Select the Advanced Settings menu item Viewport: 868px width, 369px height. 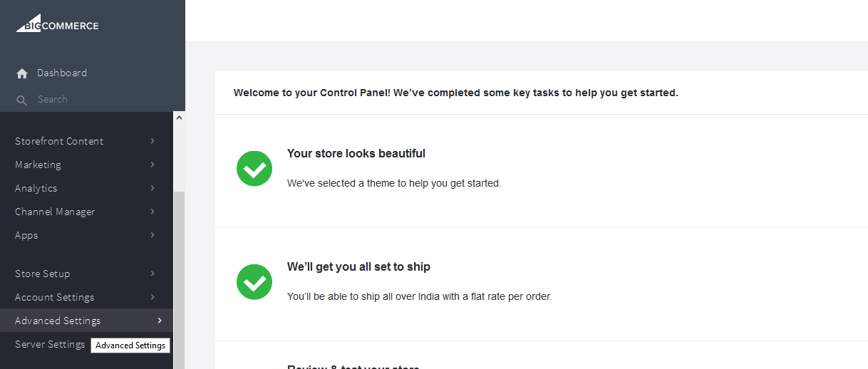coord(86,321)
